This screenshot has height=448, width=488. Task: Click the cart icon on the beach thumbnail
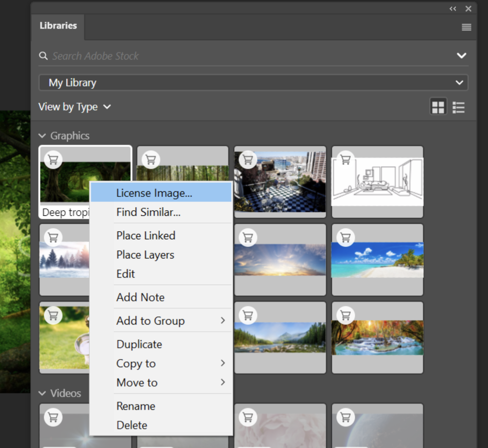click(x=346, y=237)
